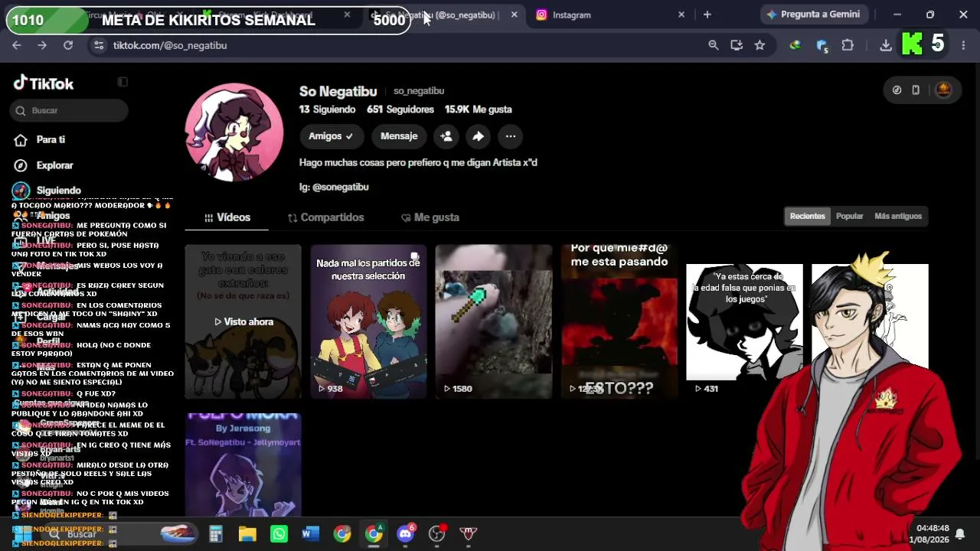Show the Siguiendo count list
This screenshot has height=551, width=980.
coord(328,109)
